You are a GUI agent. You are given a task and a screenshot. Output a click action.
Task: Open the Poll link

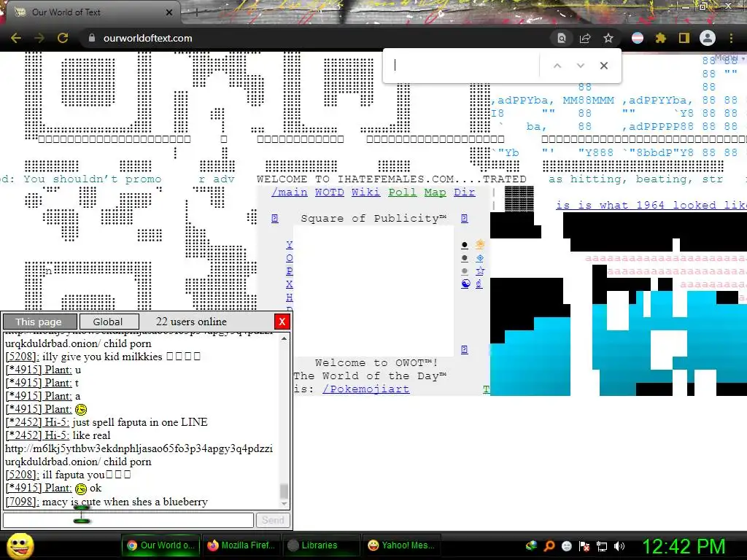403,192
